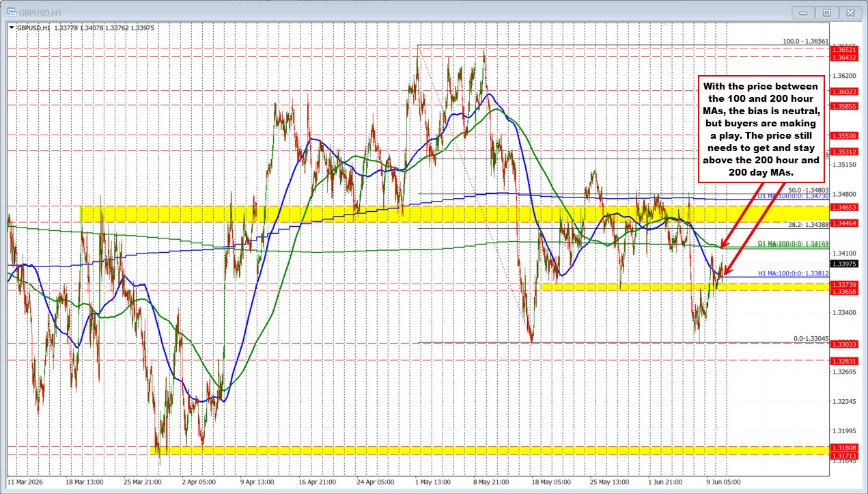Maximize the GBPUSD,H1 chart window
868x494 pixels.
coord(826,12)
